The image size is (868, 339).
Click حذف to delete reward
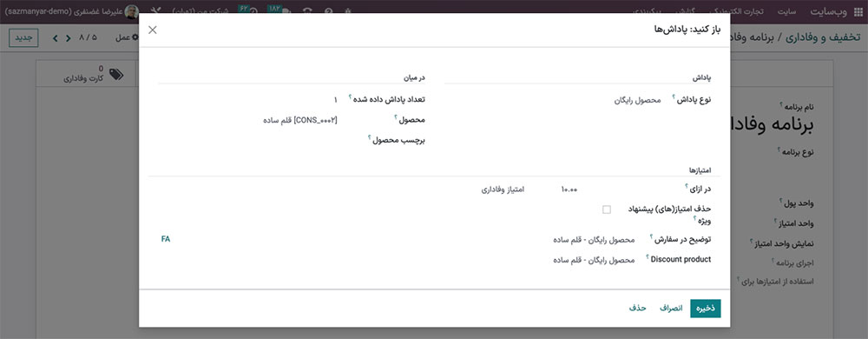tap(637, 308)
